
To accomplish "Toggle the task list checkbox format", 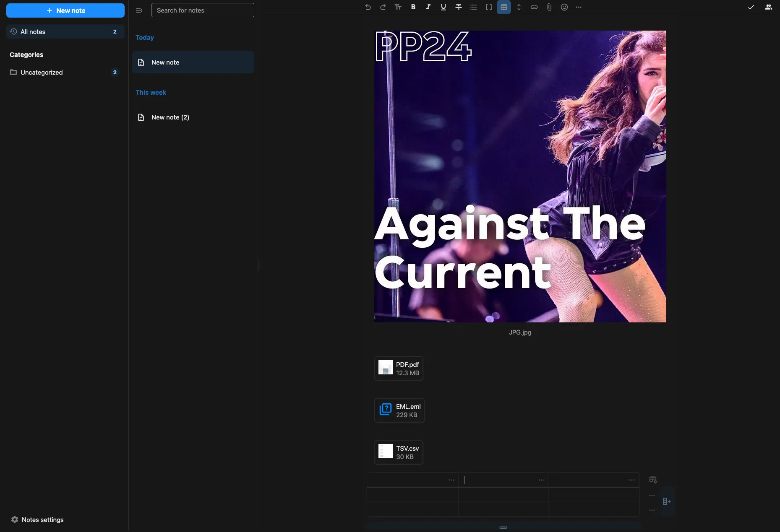I will tap(488, 7).
